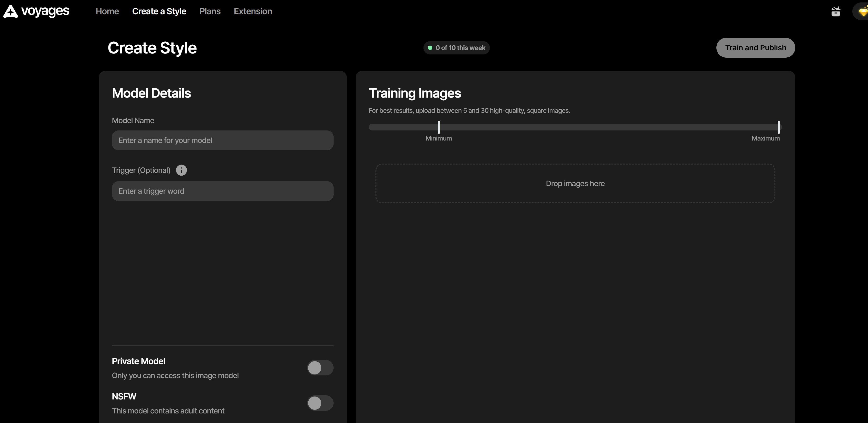Click the Minimum marker on image slider

(438, 127)
